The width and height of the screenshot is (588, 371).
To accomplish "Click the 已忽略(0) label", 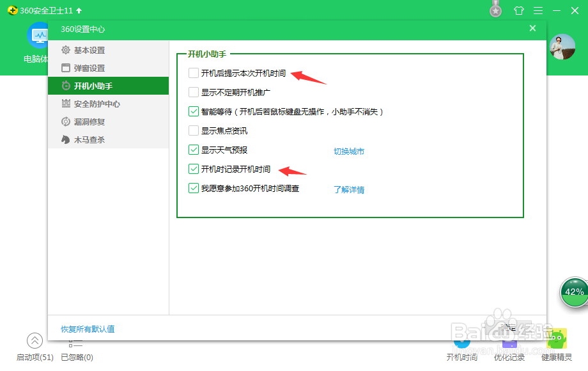I will [x=77, y=357].
